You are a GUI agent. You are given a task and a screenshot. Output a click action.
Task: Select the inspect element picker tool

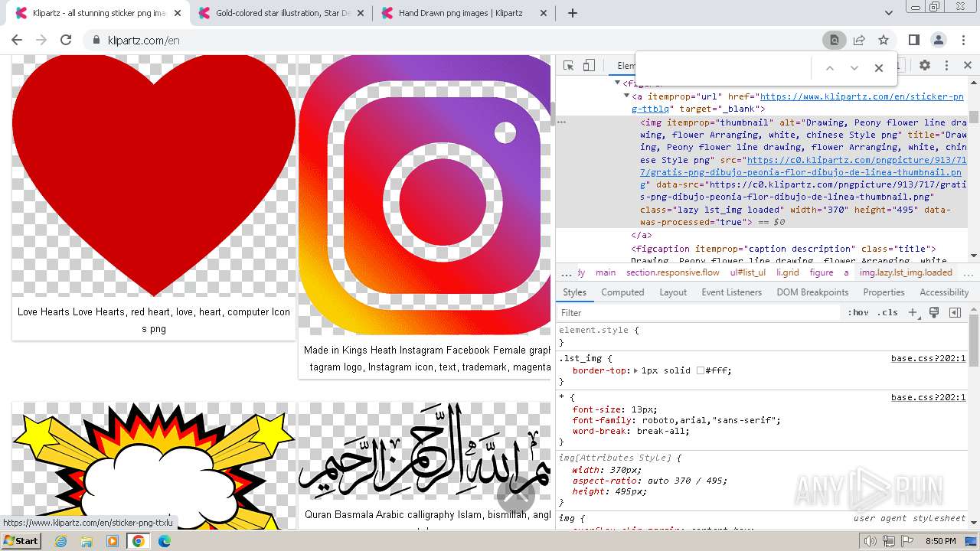pos(568,66)
